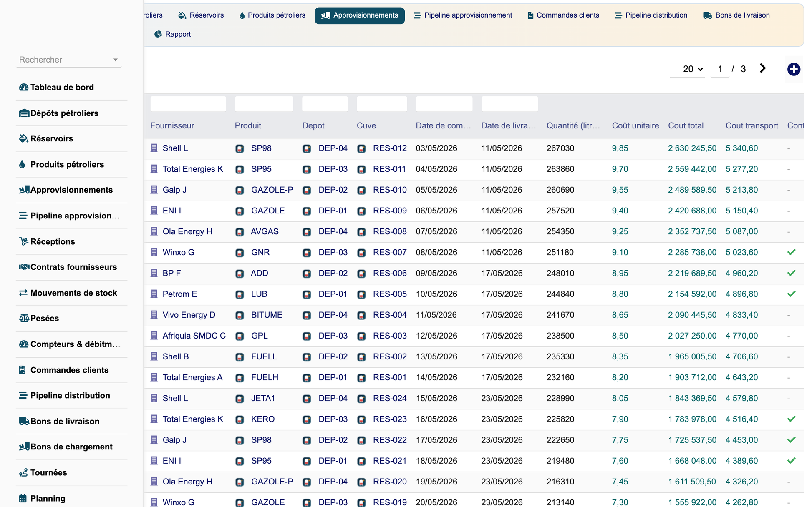Switch to Pipeline approvisionnement tab
This screenshot has width=812, height=507.
click(x=463, y=15)
